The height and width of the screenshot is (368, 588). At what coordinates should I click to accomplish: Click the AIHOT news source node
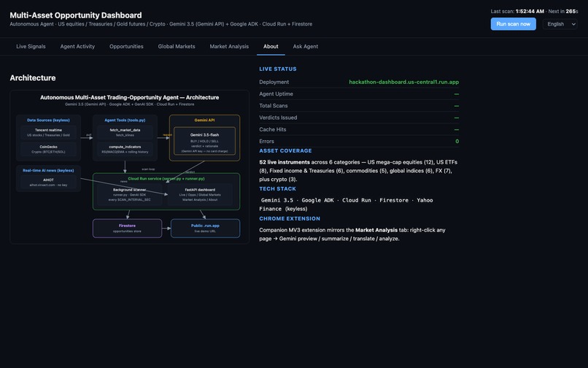(48, 182)
